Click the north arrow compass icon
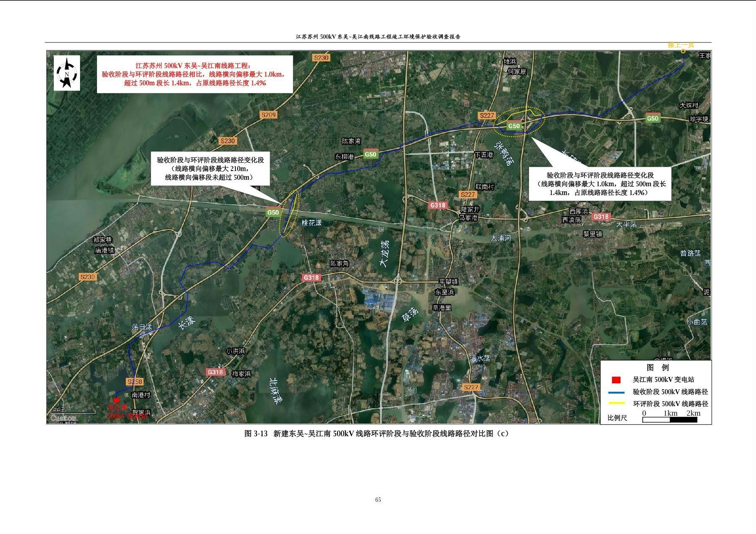756x534 pixels. 67,73
